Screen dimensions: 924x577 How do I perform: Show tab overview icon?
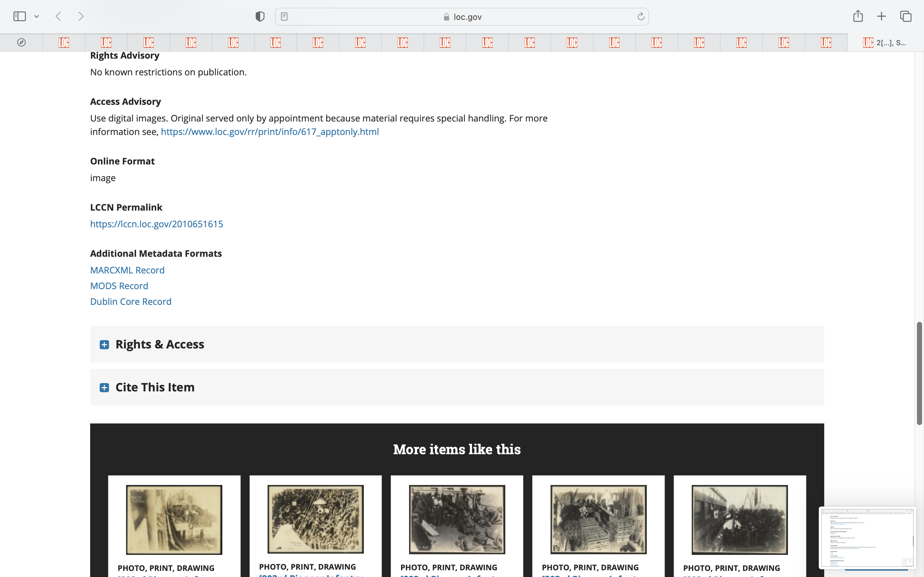[906, 16]
